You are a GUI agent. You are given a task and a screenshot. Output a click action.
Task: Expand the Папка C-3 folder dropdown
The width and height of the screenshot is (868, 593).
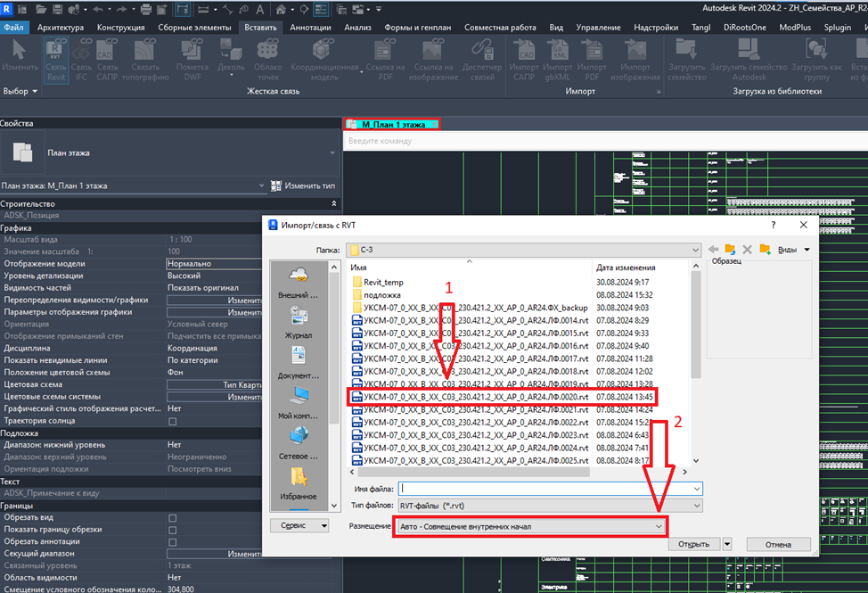(524, 250)
